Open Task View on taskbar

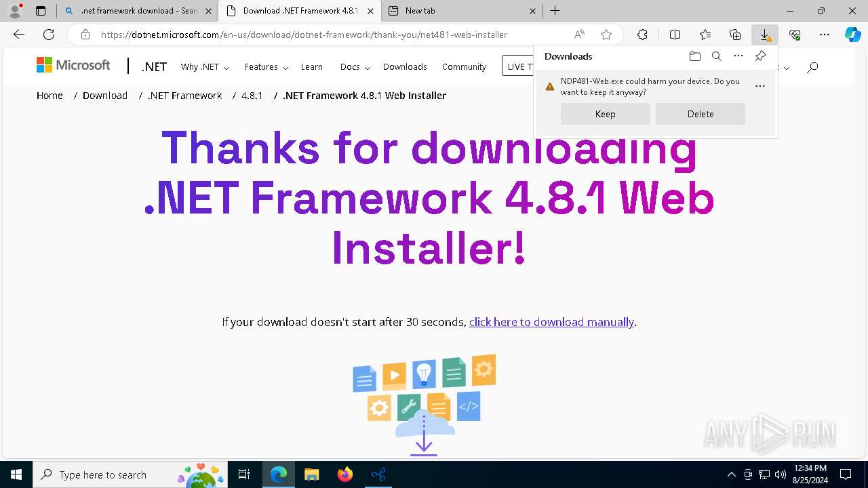click(x=244, y=474)
